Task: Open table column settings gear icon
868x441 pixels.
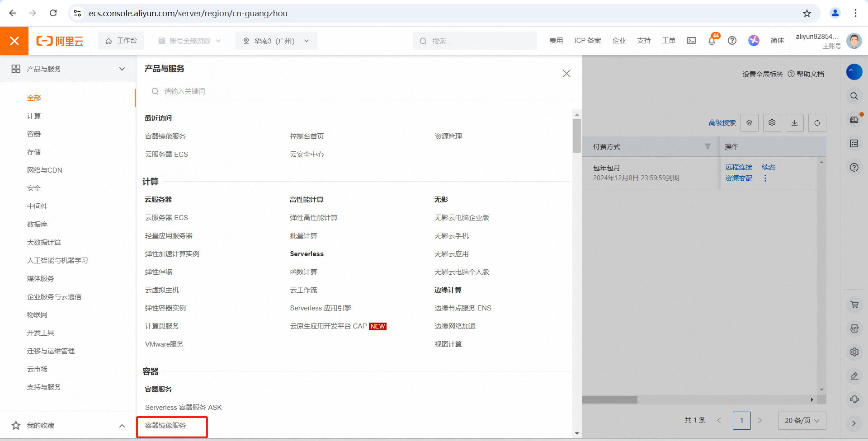Action: 772,122
